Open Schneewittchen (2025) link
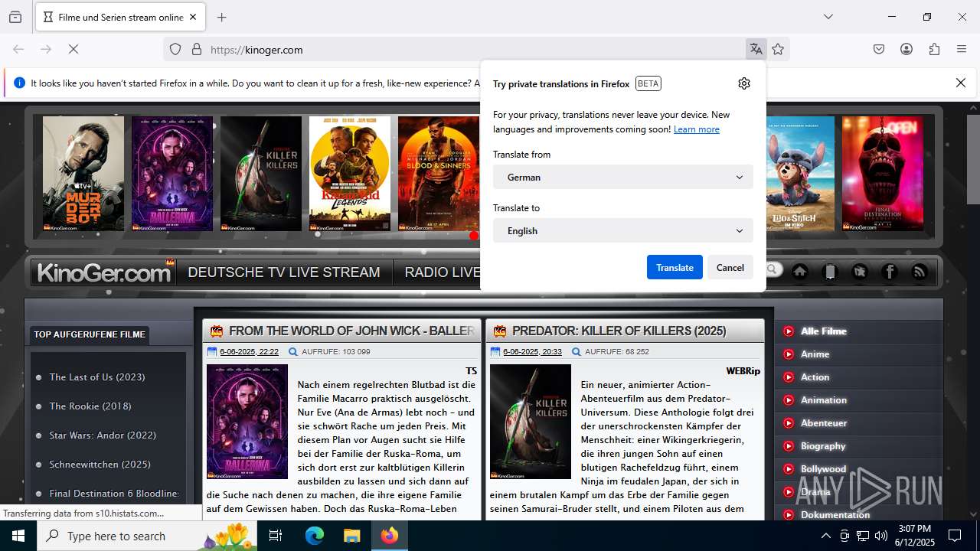980x551 pixels. 100,464
